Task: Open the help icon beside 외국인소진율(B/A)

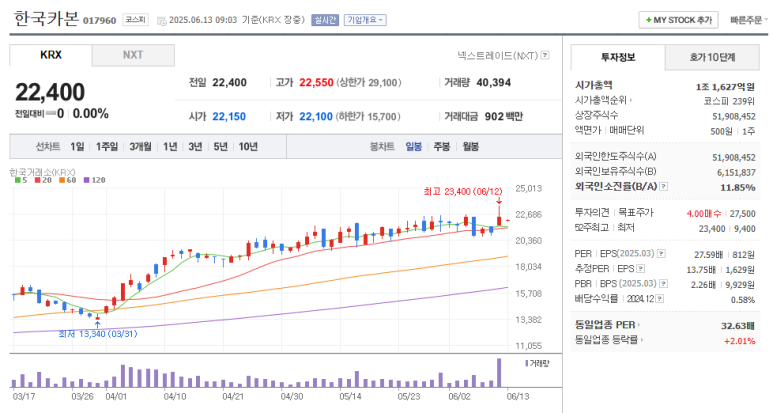Action: click(x=664, y=186)
